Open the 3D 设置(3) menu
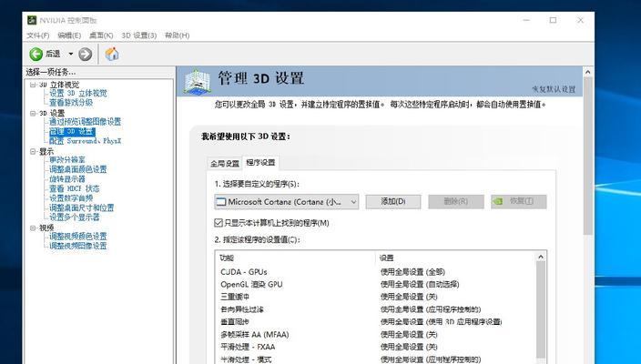 [140, 35]
